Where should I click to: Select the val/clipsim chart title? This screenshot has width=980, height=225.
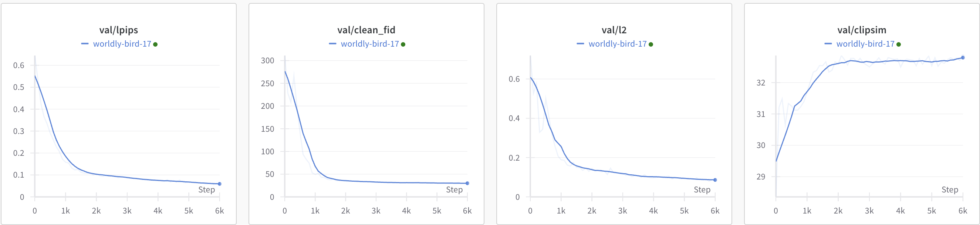pos(862,30)
